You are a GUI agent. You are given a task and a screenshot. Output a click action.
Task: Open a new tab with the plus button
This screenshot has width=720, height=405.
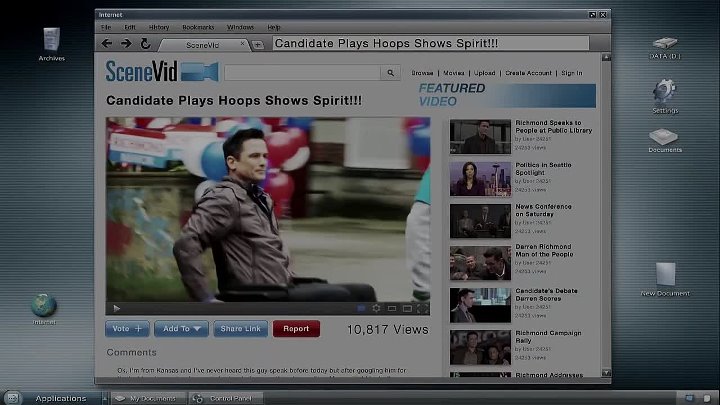[x=258, y=45]
